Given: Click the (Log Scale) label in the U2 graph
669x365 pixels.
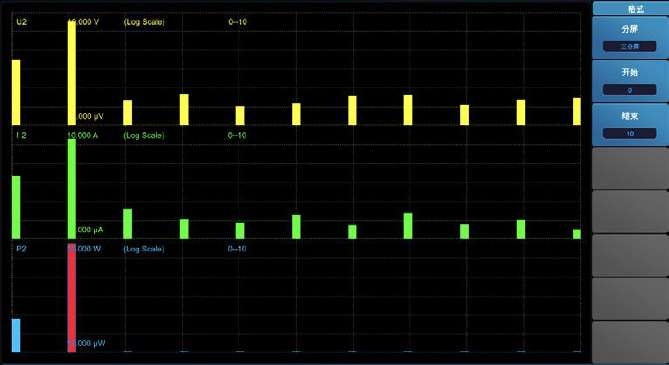Looking at the screenshot, I should click(144, 22).
